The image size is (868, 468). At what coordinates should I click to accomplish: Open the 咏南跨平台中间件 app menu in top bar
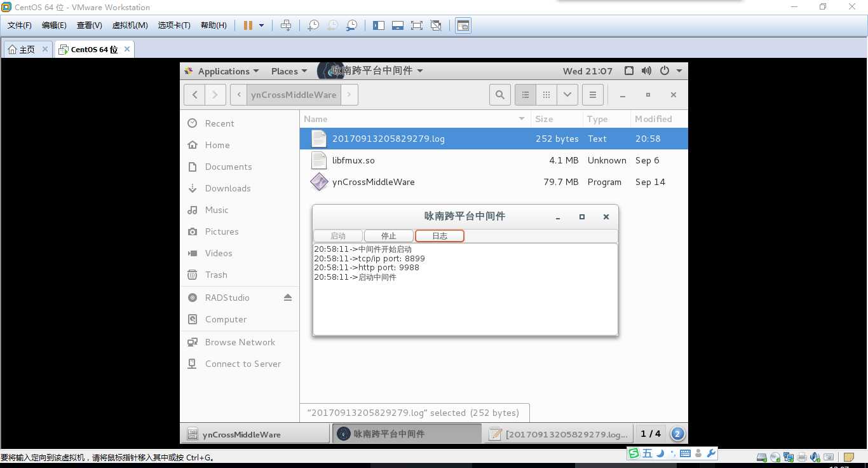coord(370,71)
